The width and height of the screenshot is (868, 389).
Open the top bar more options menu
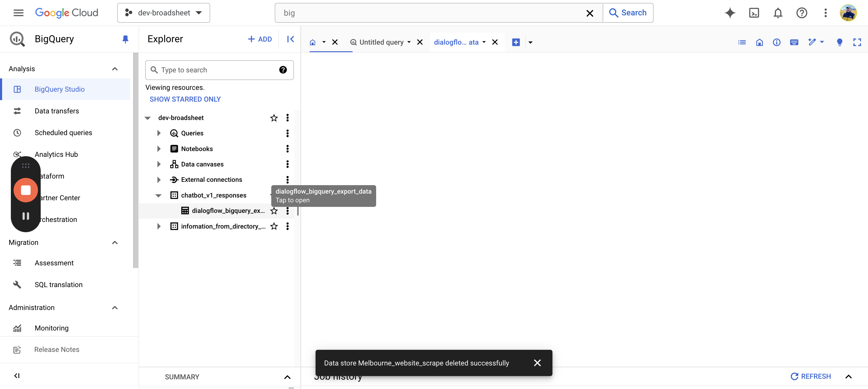(825, 13)
